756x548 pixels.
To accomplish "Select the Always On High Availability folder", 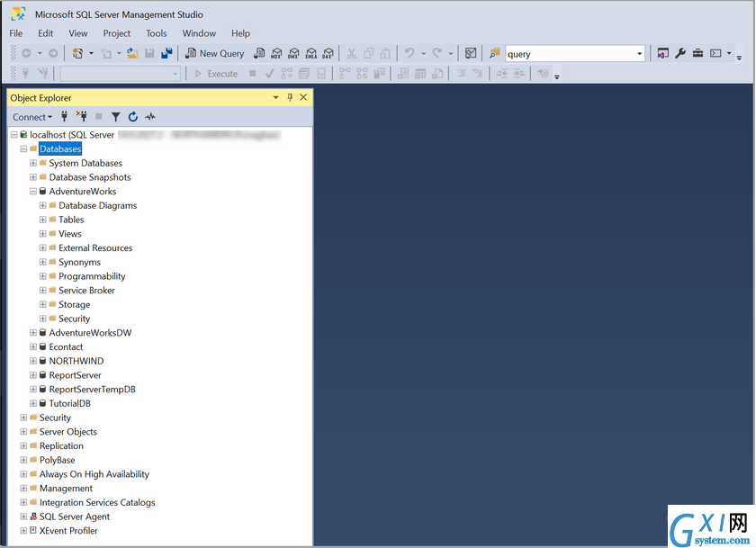I will tap(94, 474).
